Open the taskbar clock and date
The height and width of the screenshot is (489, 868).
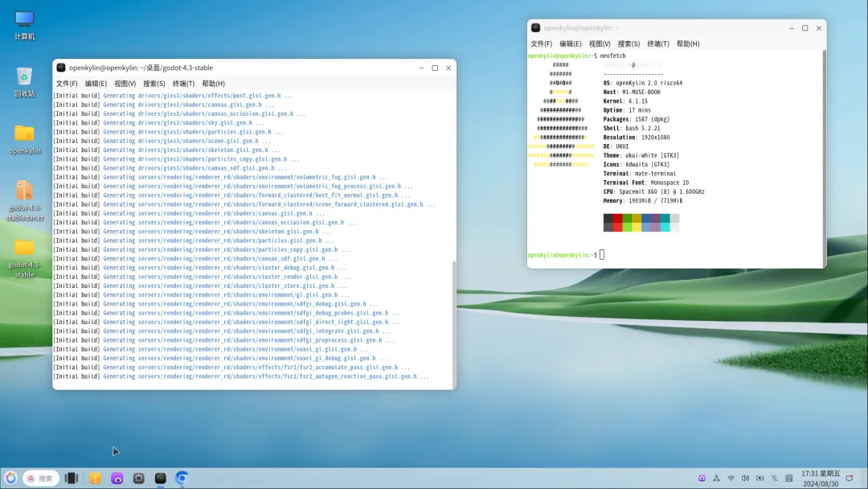click(x=821, y=479)
